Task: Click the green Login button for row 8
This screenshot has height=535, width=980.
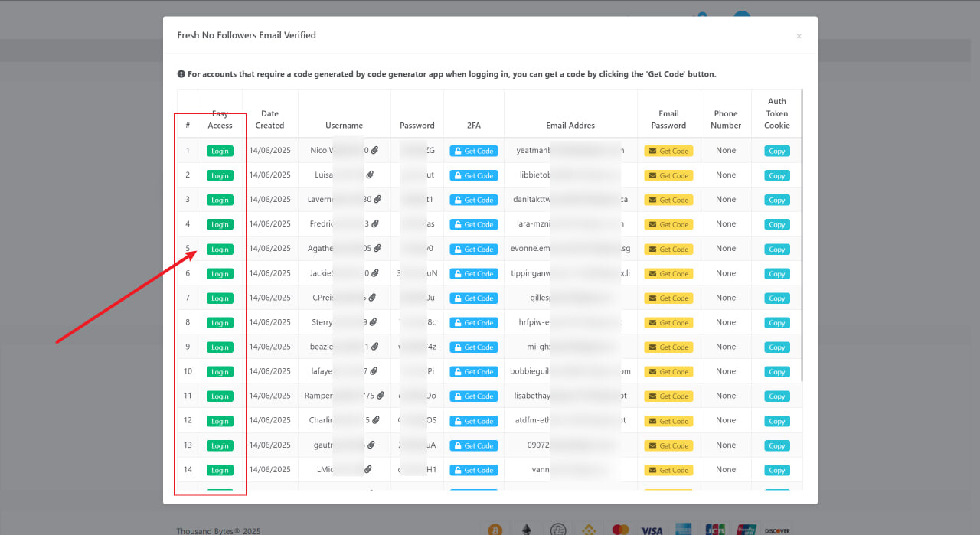Action: tap(220, 322)
